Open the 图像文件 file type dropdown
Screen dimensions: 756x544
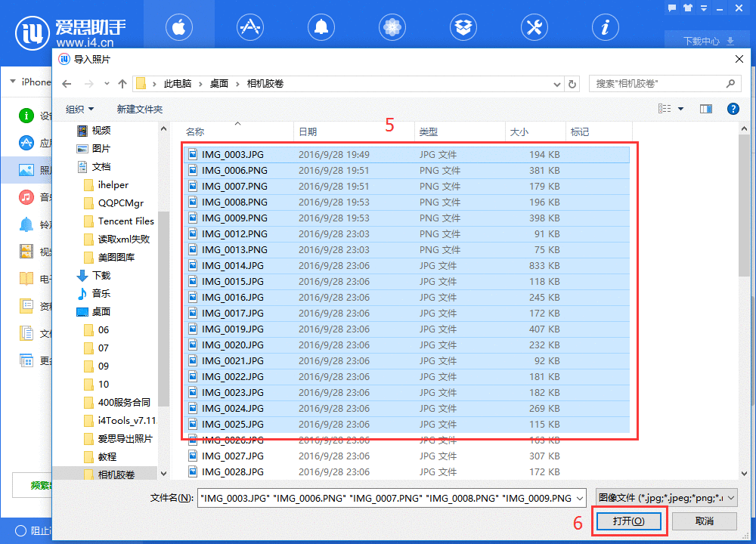(665, 497)
